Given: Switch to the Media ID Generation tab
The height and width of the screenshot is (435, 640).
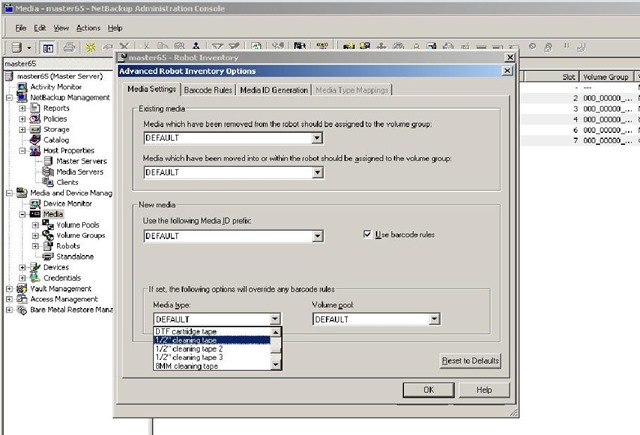Looking at the screenshot, I should tap(274, 90).
